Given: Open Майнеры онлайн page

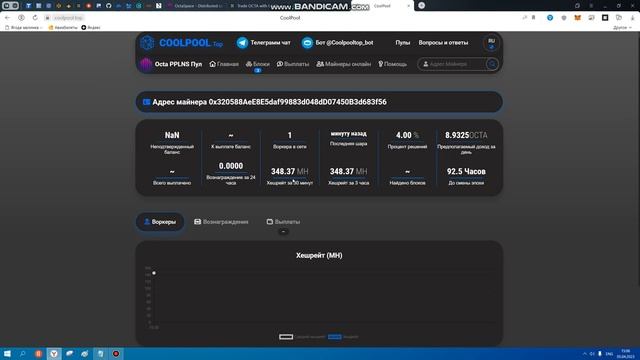Looking at the screenshot, I should pos(344,64).
